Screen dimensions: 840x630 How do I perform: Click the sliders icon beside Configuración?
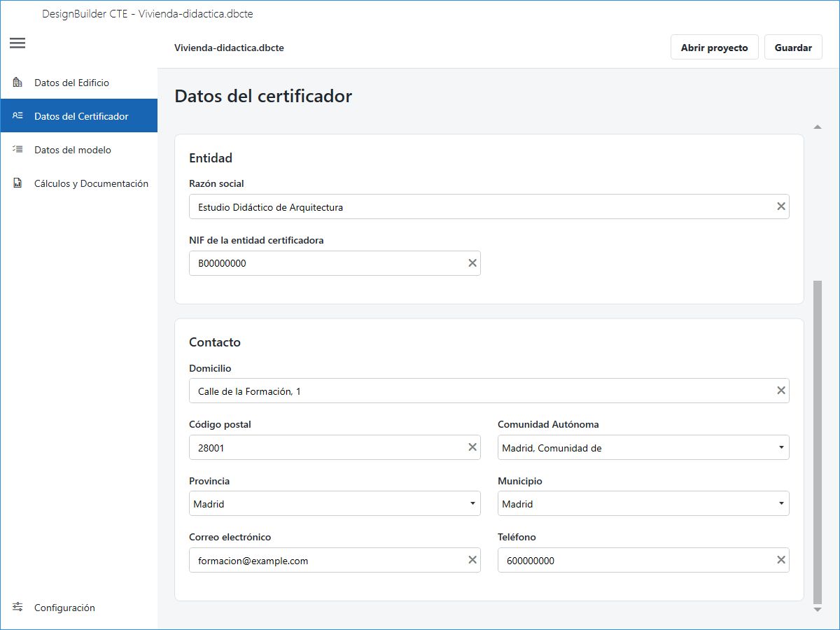tap(17, 607)
